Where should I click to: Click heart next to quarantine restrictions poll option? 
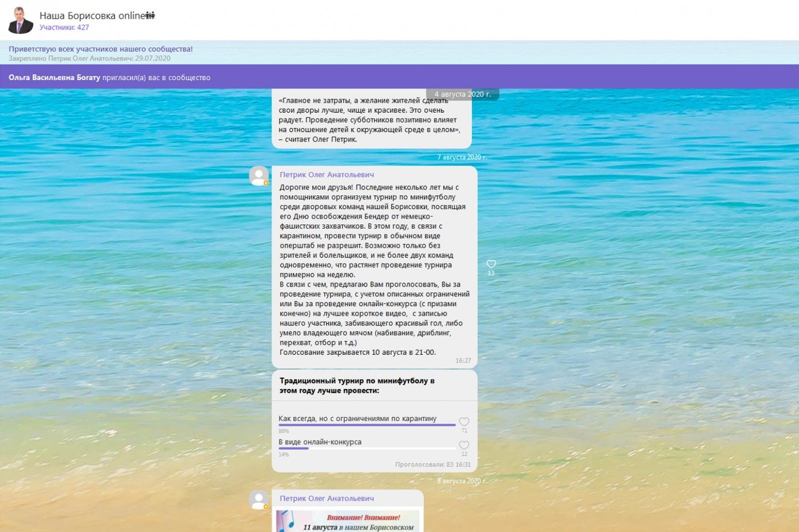pyautogui.click(x=464, y=422)
